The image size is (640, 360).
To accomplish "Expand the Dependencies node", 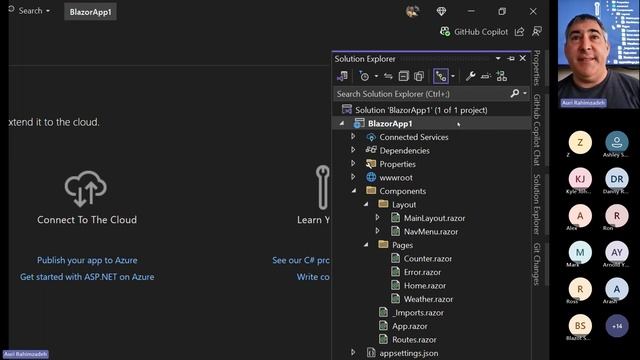I will [x=353, y=150].
